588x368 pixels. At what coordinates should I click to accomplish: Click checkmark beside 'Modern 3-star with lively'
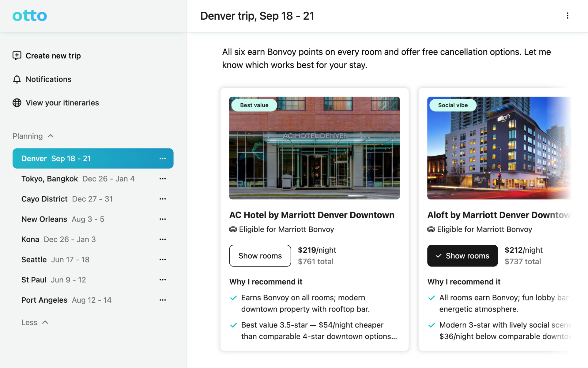432,325
